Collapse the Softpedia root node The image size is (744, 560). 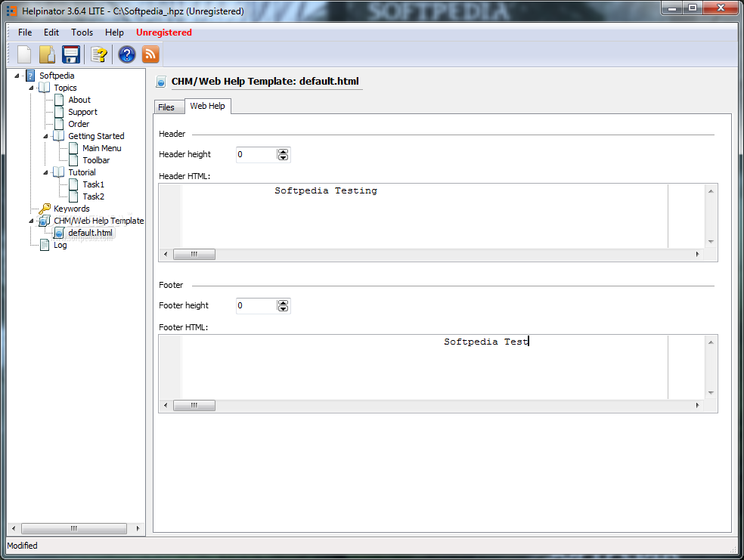[17, 76]
